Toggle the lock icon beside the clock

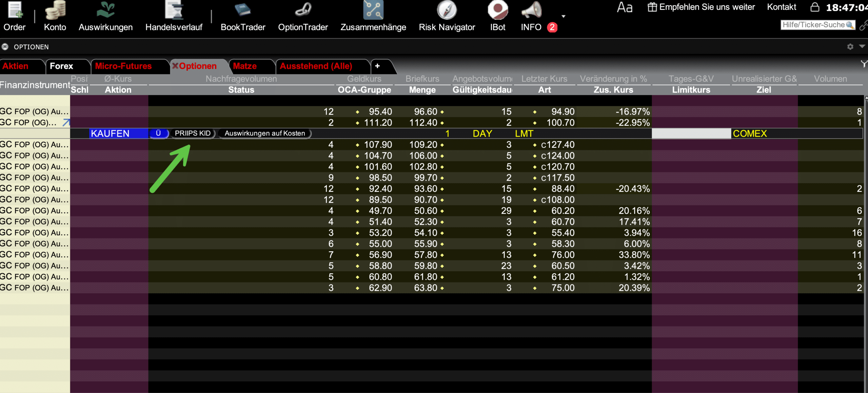(x=814, y=7)
